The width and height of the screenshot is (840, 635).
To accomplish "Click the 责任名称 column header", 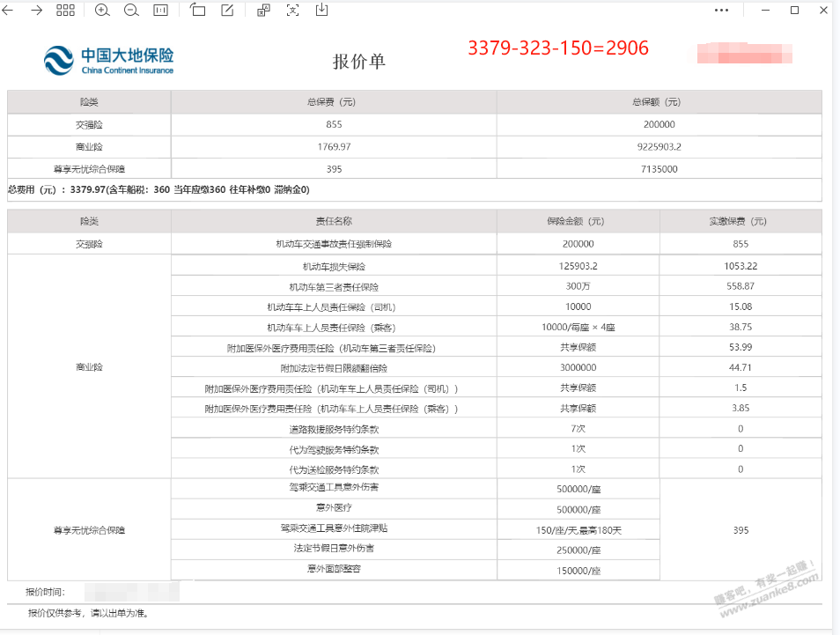I will pos(334,221).
